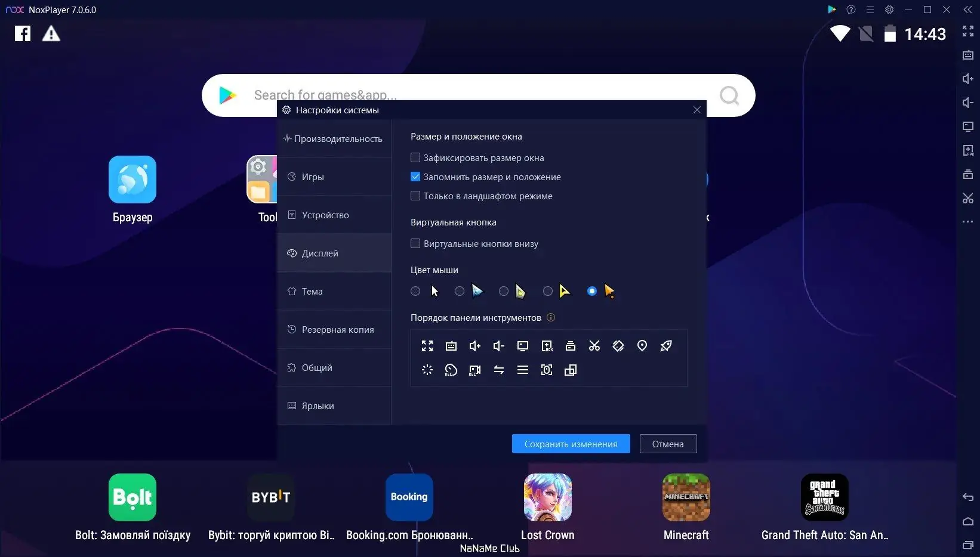Screen dimensions: 980x557
Task: Open the Игры settings tab
Action: pos(334,177)
